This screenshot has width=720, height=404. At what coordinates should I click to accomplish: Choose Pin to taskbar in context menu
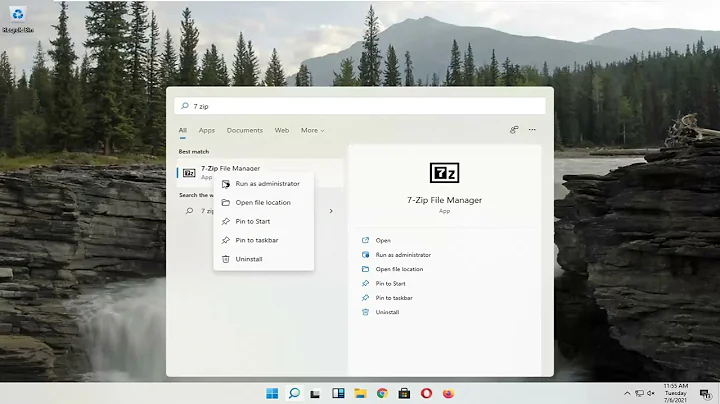264,240
